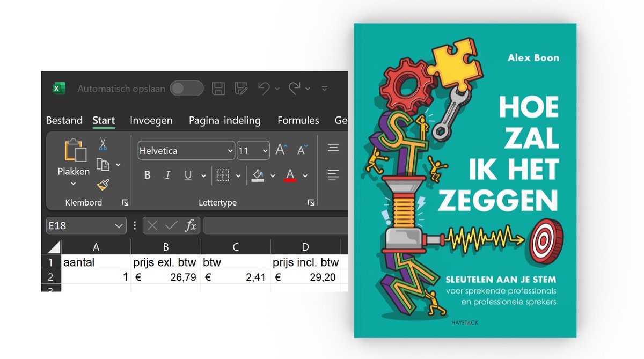Click the Increase font size icon
Viewport: 644px width, 359px height.
click(x=282, y=150)
